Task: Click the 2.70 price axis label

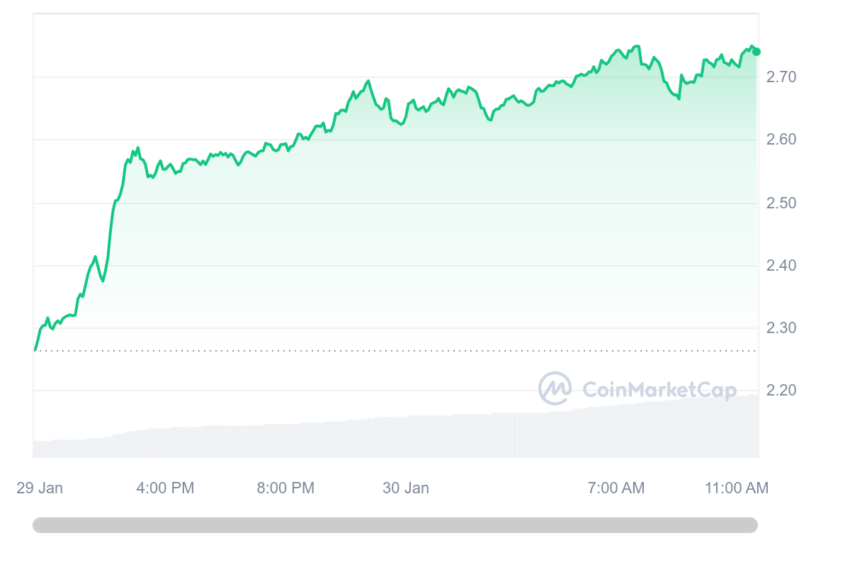Action: [x=781, y=77]
